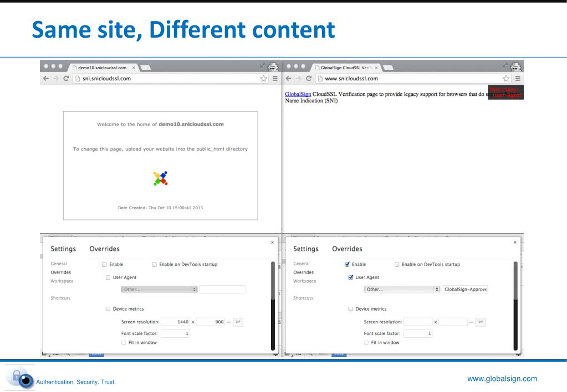Check Enable on DevTools startup in right panel
Viewport: 567px width, 392px height.
[x=397, y=265]
